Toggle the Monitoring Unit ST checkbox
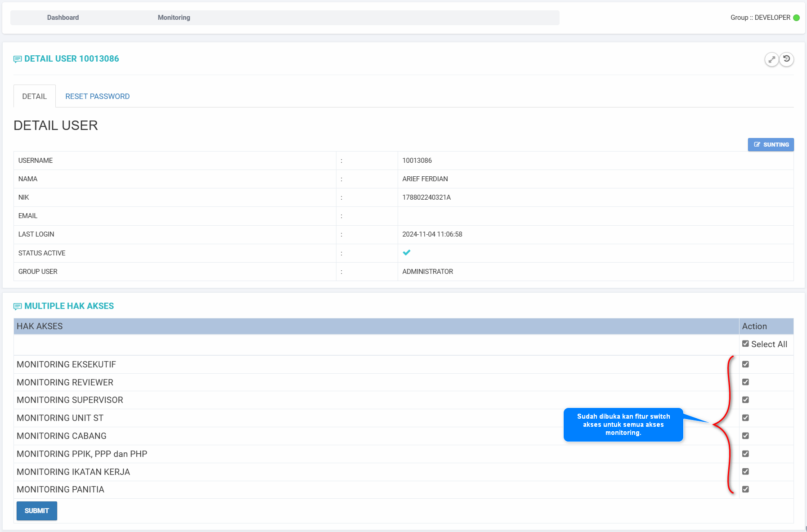Image resolution: width=807 pixels, height=532 pixels. point(745,418)
